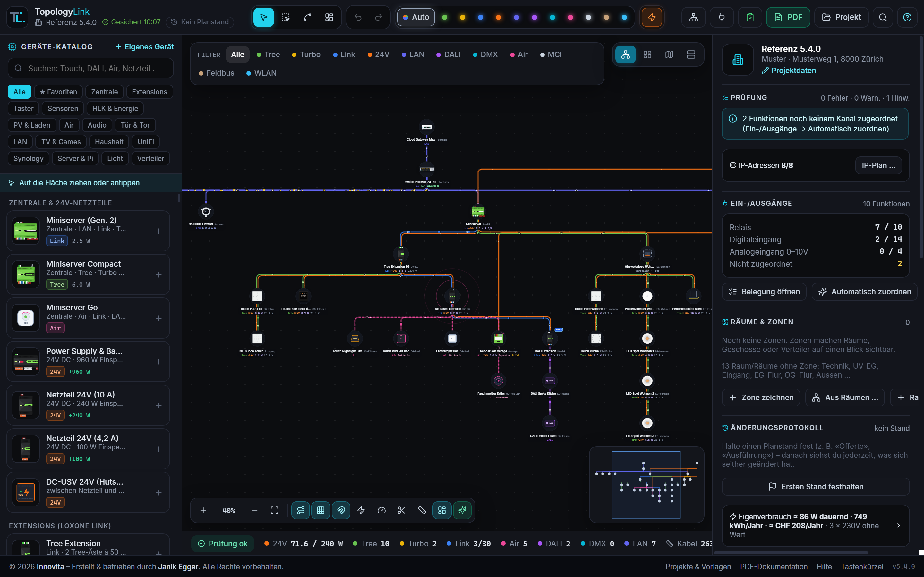Screen dimensions: 924x577
Task: Select the HLK & Energie category
Action: [115, 108]
